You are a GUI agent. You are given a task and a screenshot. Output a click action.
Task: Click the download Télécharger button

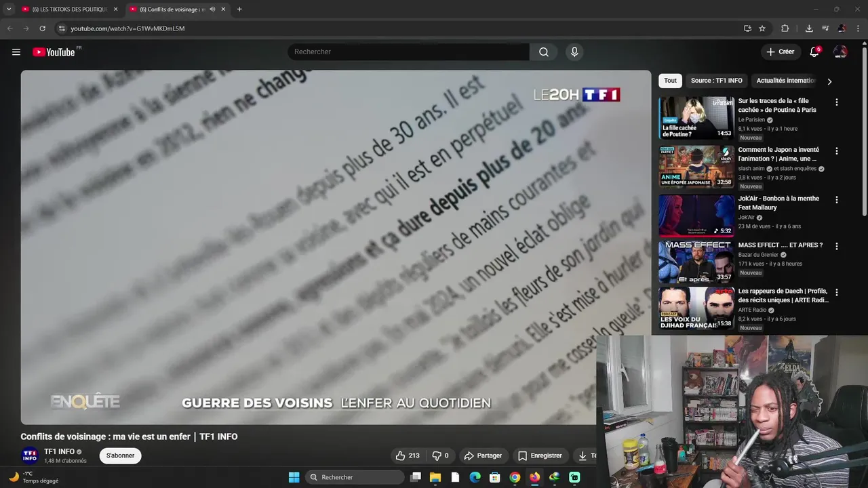pos(585,455)
